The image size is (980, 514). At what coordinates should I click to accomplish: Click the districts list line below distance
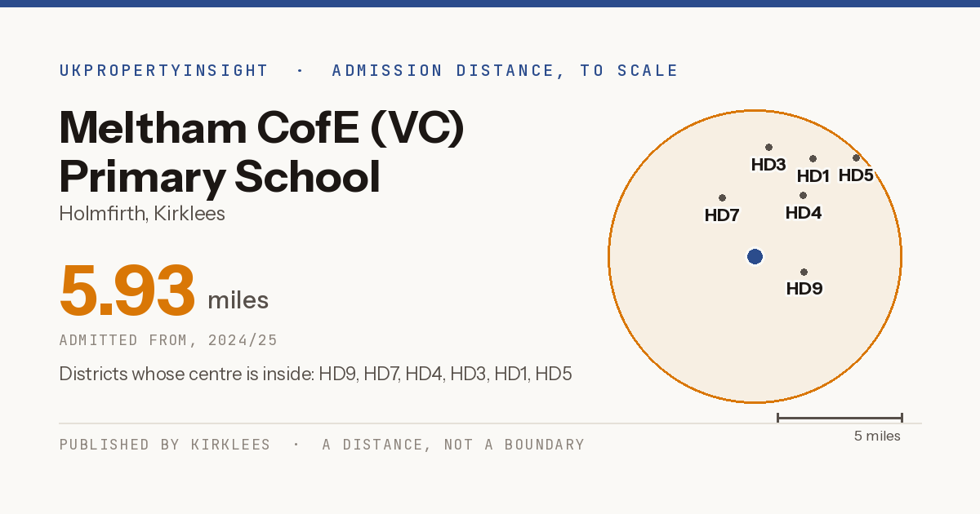click(315, 374)
